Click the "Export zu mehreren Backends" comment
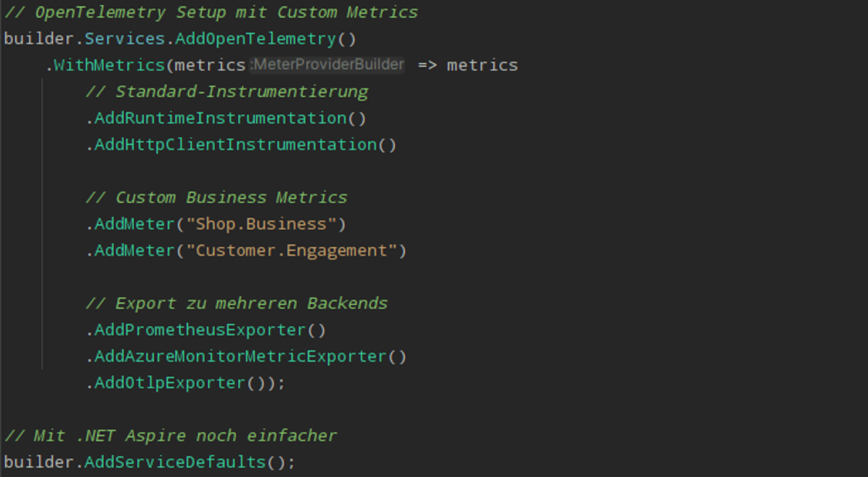Screen dimensions: 868x477 click(x=236, y=304)
